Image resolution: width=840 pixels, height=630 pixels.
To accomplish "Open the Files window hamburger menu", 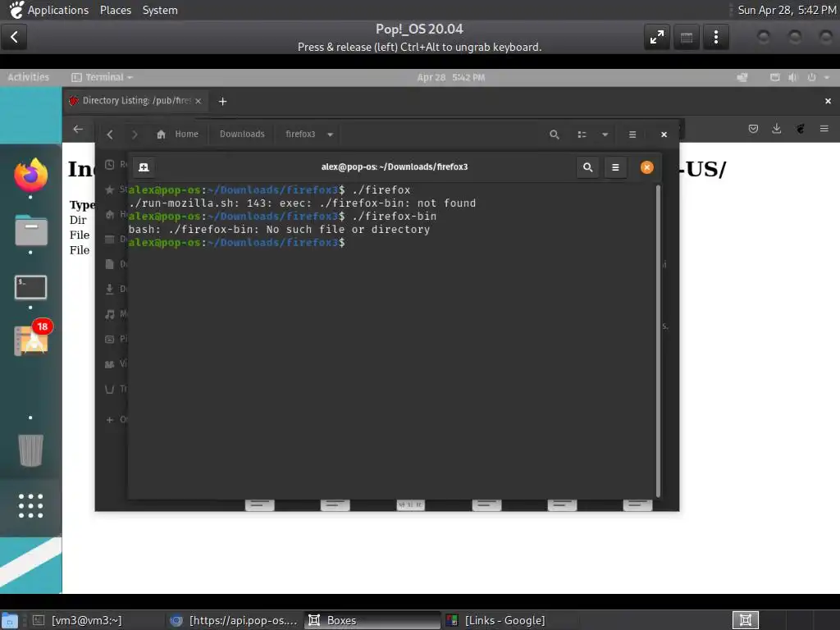I will click(x=632, y=135).
